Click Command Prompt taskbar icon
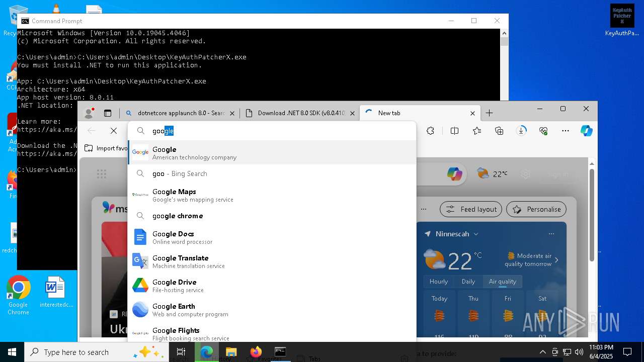644x362 pixels. (x=280, y=352)
